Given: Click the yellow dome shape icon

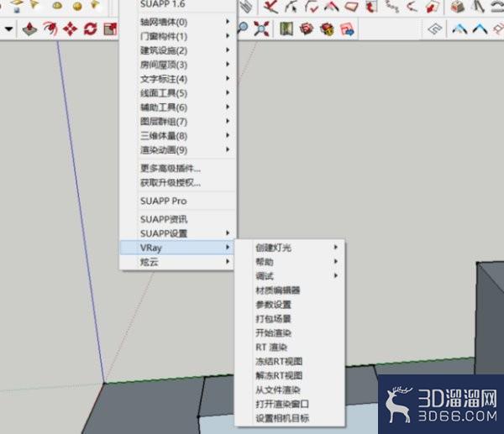Looking at the screenshot, I should [57, 6].
